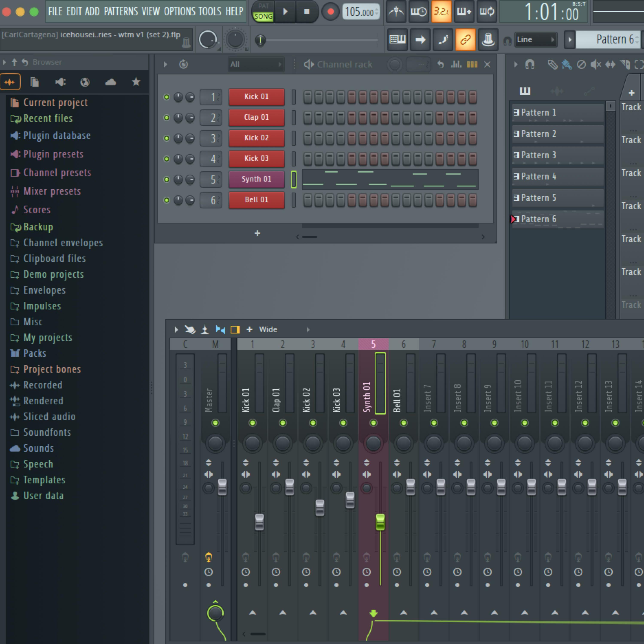Click the metronome icon in the toolbar
Screen dimensions: 644x644
(x=396, y=12)
